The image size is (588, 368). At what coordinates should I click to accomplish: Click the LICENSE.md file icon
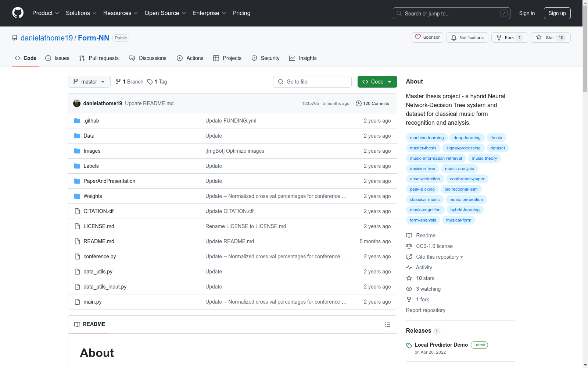pyautogui.click(x=77, y=226)
